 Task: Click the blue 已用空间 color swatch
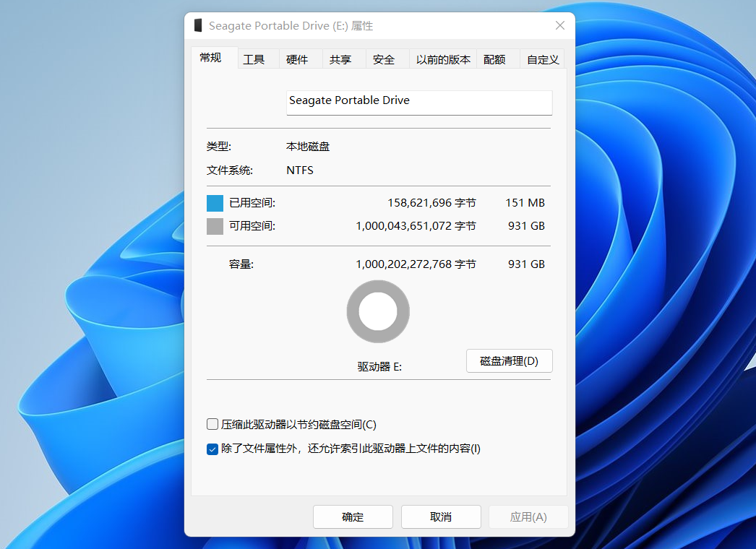(215, 203)
